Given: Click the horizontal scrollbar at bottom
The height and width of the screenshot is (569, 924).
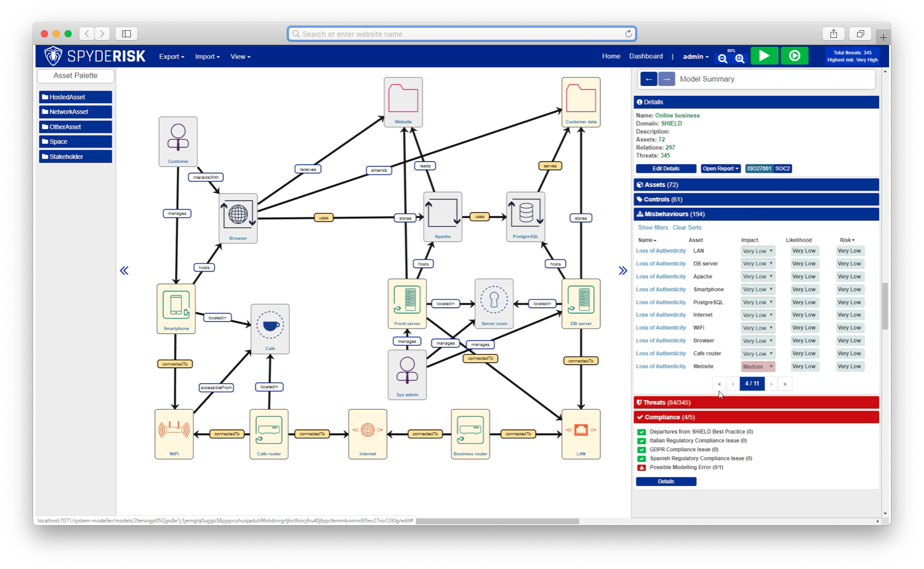Looking at the screenshot, I should tap(497, 521).
